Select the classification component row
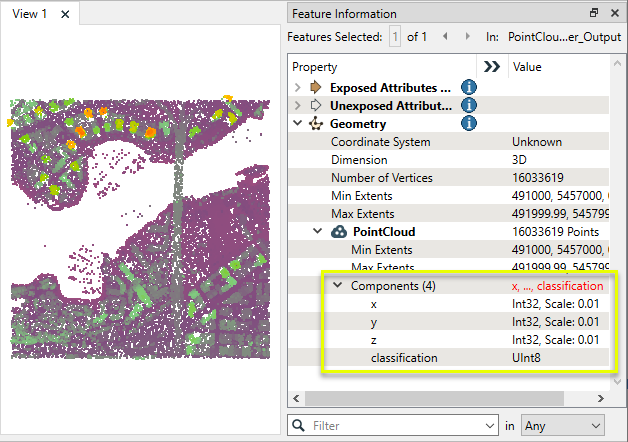The width and height of the screenshot is (628, 442). pyautogui.click(x=405, y=358)
